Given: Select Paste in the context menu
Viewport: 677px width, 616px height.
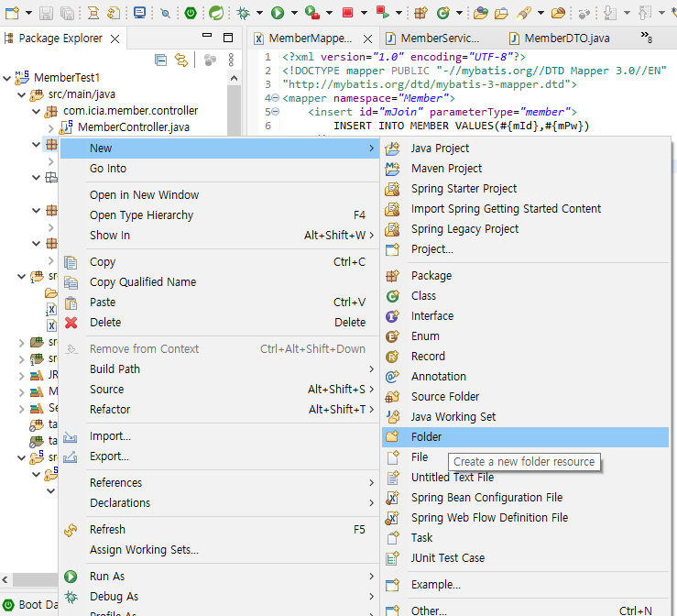Looking at the screenshot, I should click(x=219, y=302).
